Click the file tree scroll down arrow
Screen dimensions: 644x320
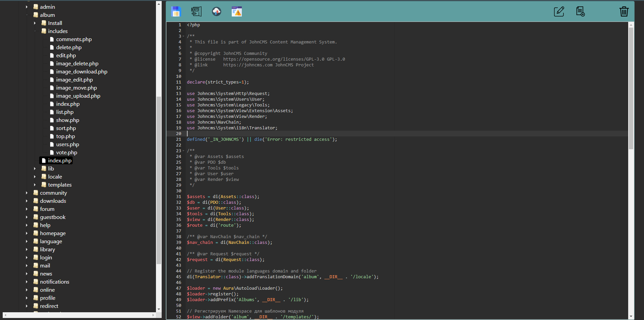[x=159, y=309]
